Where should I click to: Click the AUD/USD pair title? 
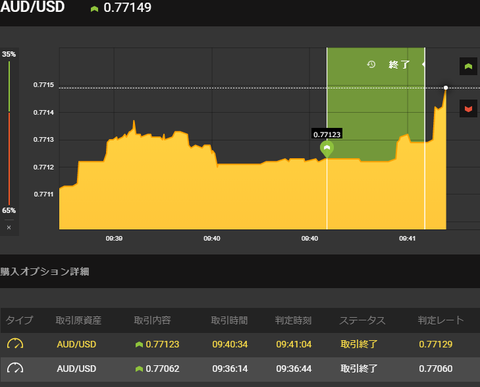click(32, 7)
